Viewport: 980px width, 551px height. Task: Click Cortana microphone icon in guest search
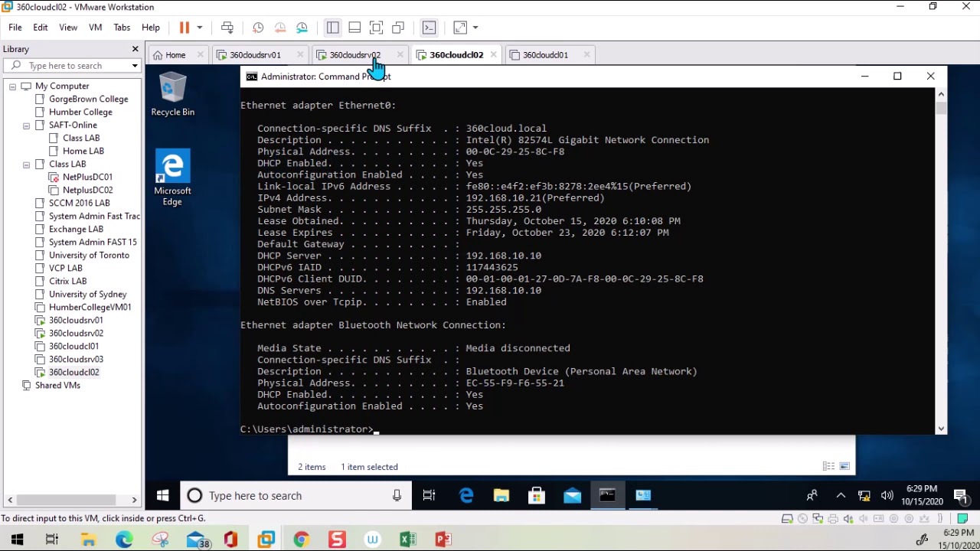click(397, 496)
